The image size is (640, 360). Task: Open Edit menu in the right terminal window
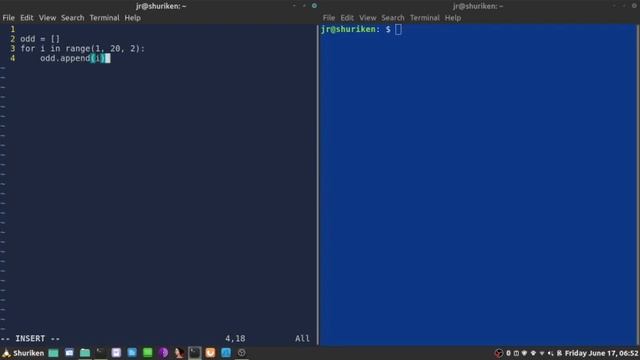point(347,18)
